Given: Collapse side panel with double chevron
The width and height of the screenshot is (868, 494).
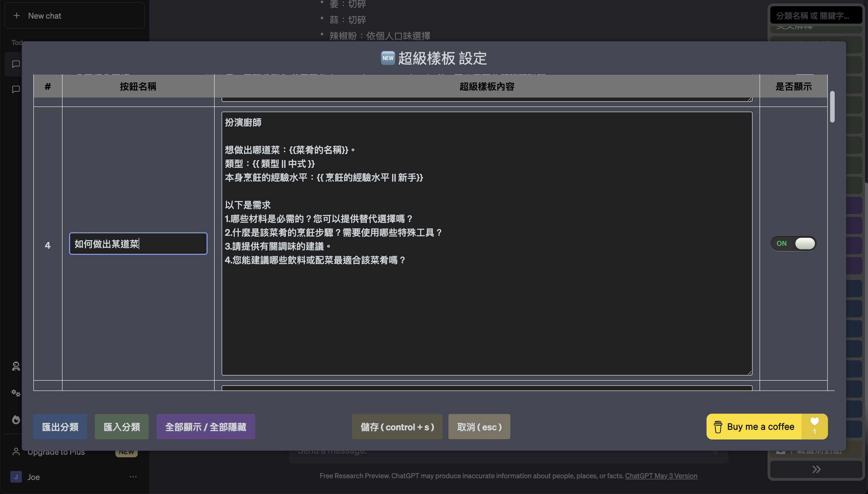Looking at the screenshot, I should (816, 469).
